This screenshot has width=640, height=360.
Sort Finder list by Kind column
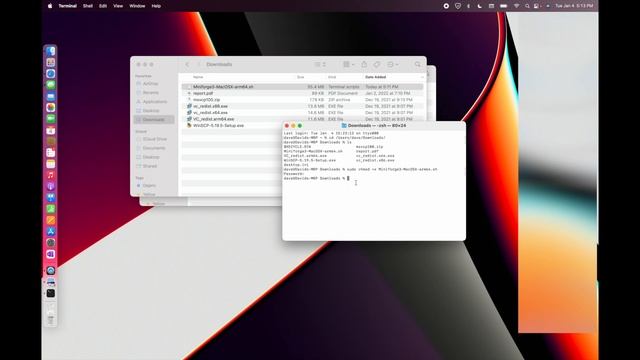[x=332, y=77]
